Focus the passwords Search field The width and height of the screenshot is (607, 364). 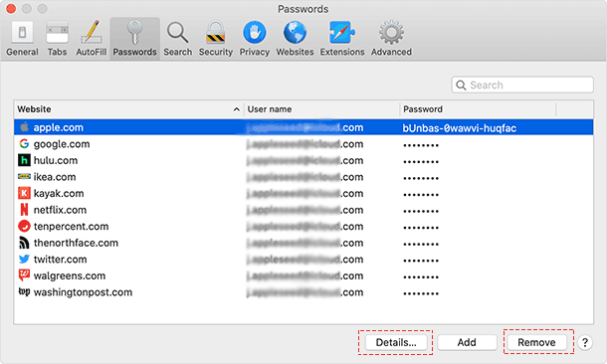pos(522,85)
